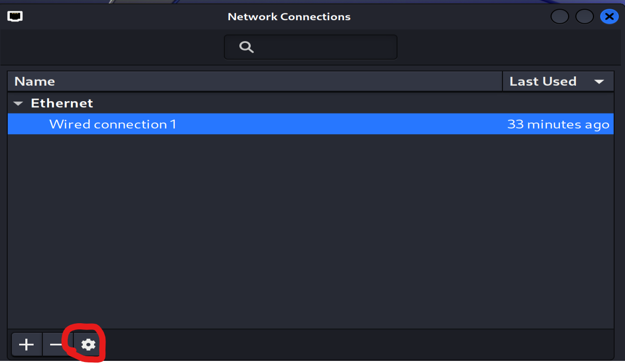Click empty area of the connections list
Viewport: 625px width, 364px height.
(310, 232)
